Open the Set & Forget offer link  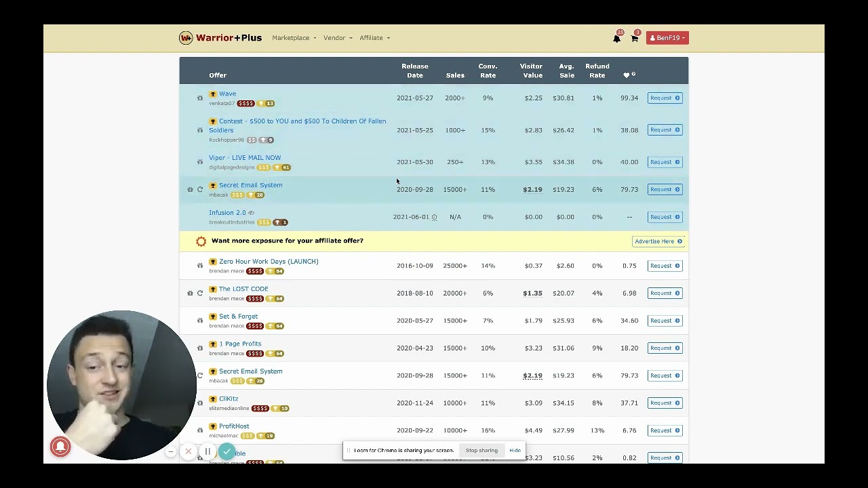point(238,317)
